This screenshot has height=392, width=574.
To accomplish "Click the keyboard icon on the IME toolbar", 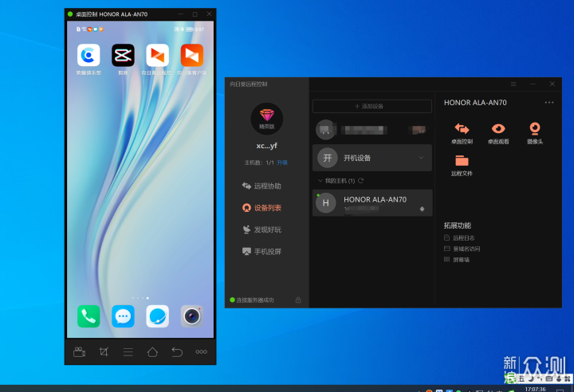I will click(x=549, y=378).
